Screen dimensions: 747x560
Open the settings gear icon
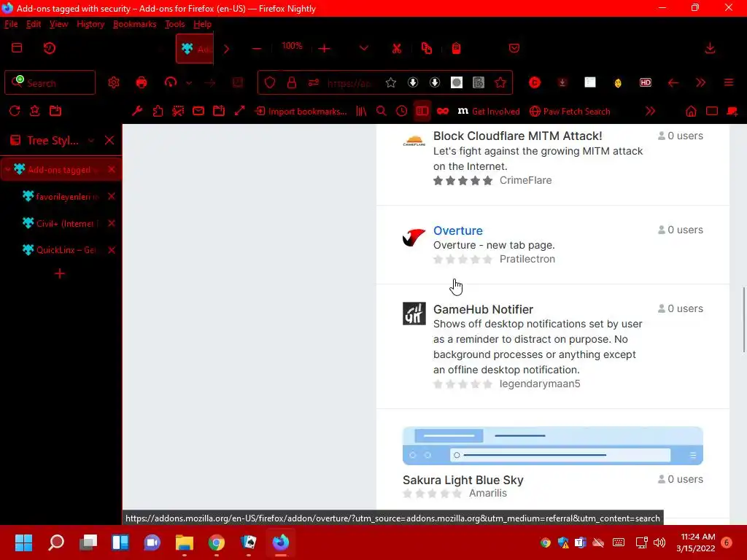(x=113, y=83)
